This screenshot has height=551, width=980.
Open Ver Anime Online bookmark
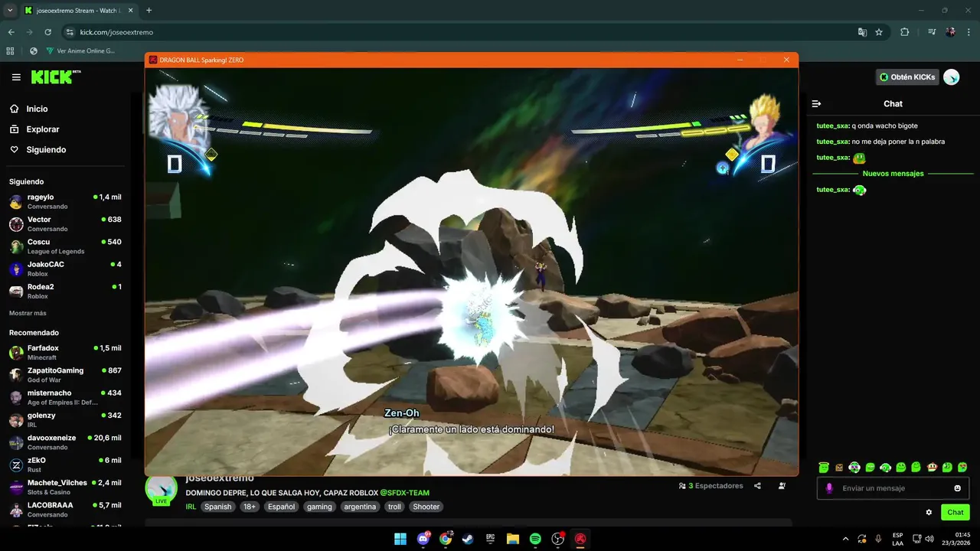(x=80, y=51)
